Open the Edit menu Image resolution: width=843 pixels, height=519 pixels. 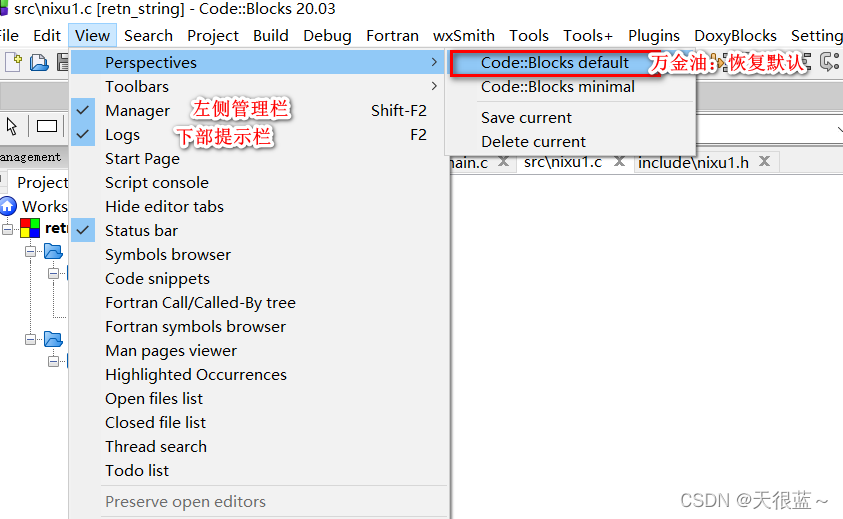(x=47, y=35)
